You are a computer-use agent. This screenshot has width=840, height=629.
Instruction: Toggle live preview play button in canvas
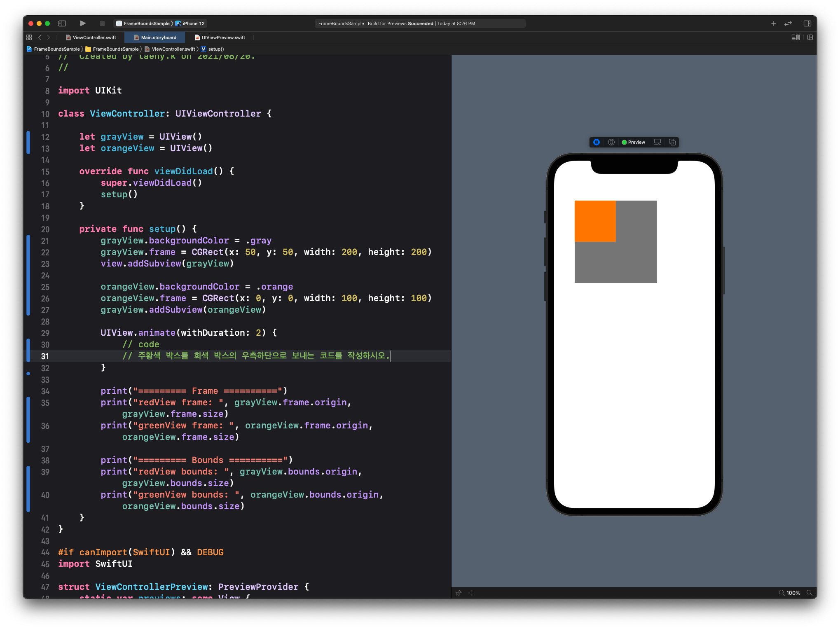[596, 142]
